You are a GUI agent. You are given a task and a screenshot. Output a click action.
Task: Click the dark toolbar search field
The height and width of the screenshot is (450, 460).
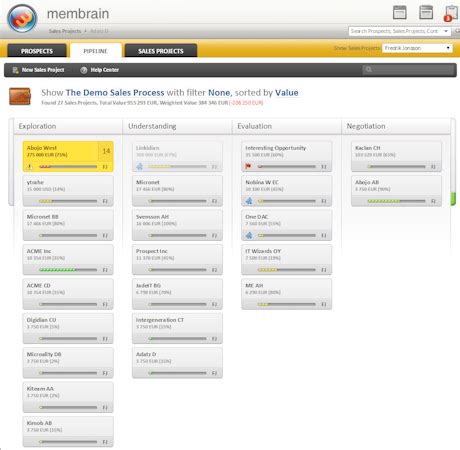click(409, 69)
